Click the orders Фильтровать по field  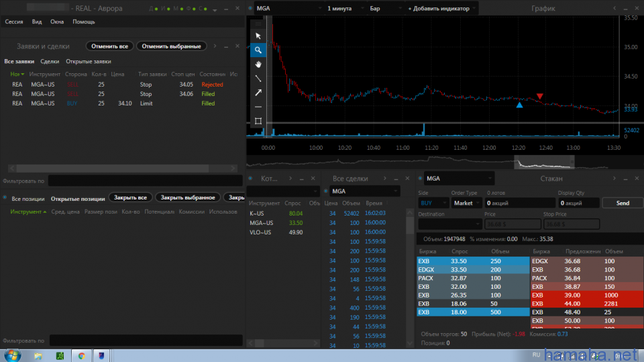coord(145,181)
